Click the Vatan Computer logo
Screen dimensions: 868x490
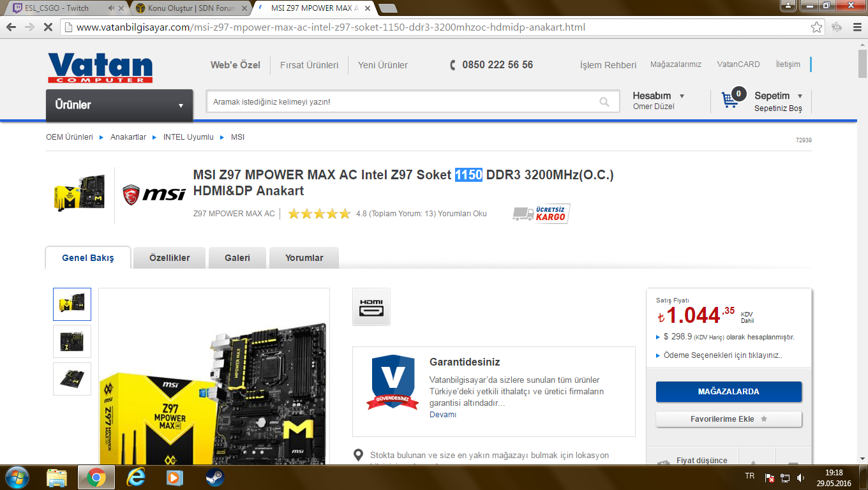pos(100,67)
